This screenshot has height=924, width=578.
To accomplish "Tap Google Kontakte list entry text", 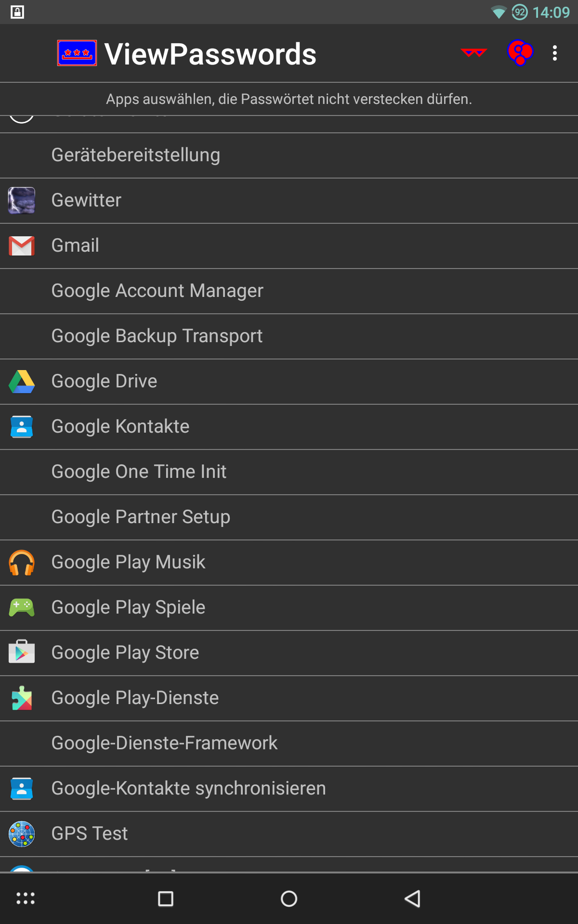I will pyautogui.click(x=120, y=426).
